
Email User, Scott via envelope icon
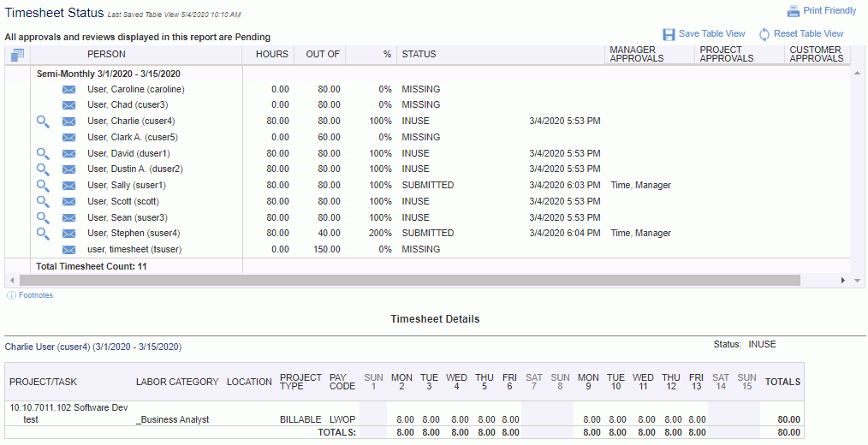(68, 201)
